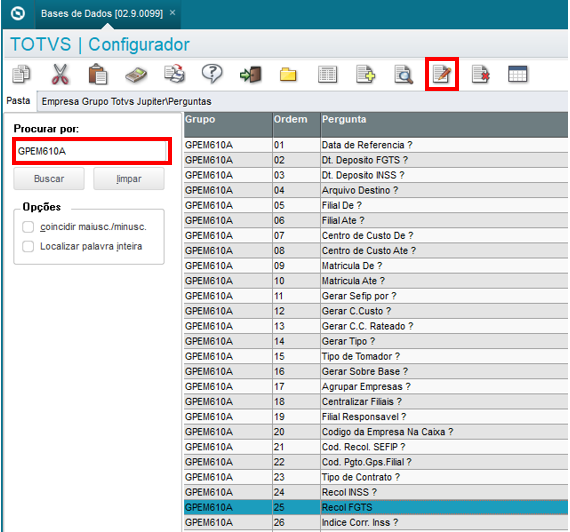570x532 pixels.
Task: Click the Add new record icon
Action: point(365,74)
